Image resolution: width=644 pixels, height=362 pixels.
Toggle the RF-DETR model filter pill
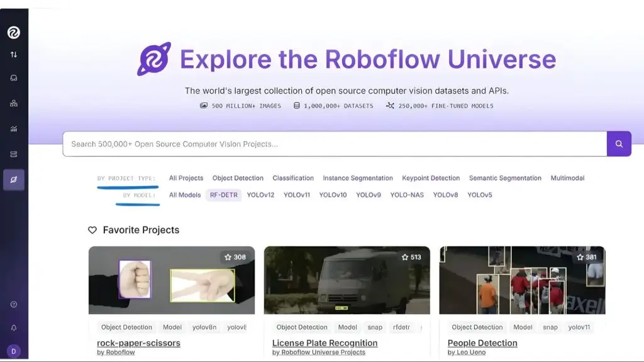tap(223, 195)
